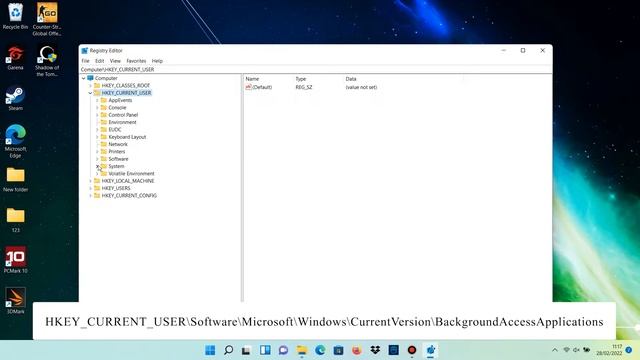
Task: Select the HKEY_LOCAL_MACHINE key
Action: coord(128,181)
